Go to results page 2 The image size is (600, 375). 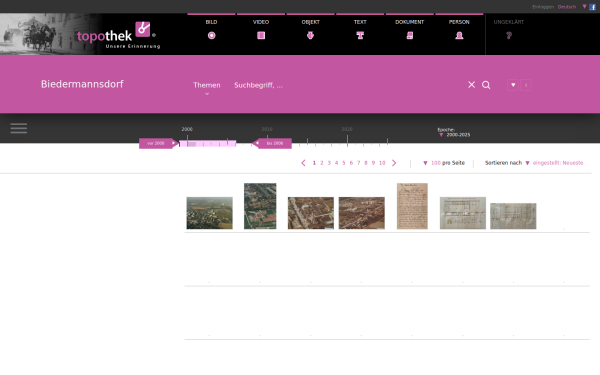[x=322, y=163]
